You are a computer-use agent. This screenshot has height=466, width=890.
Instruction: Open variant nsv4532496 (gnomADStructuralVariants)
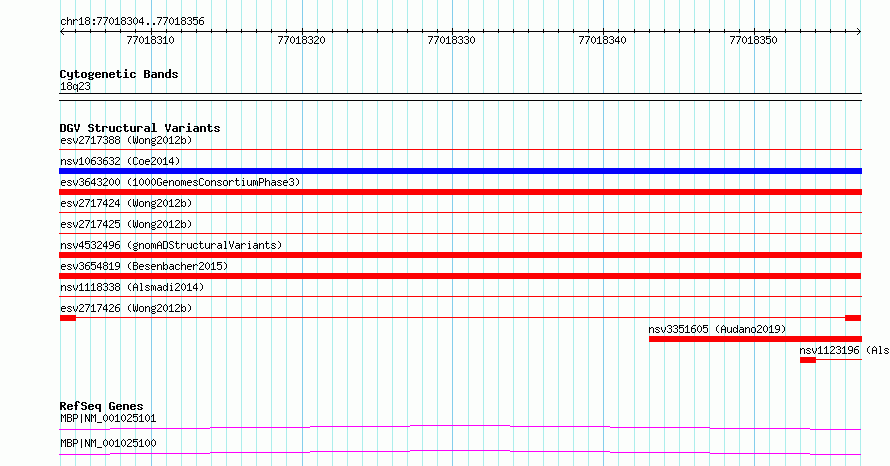tap(171, 245)
